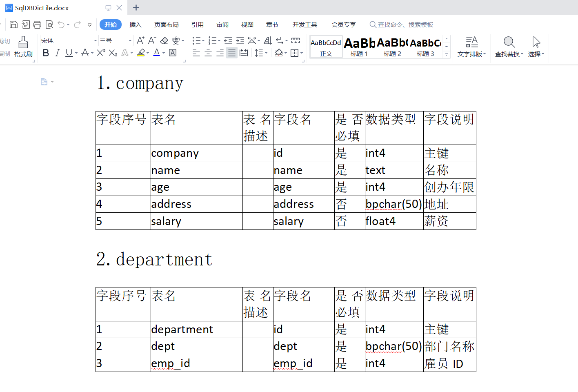
Task: Center align text
Action: pos(208,53)
